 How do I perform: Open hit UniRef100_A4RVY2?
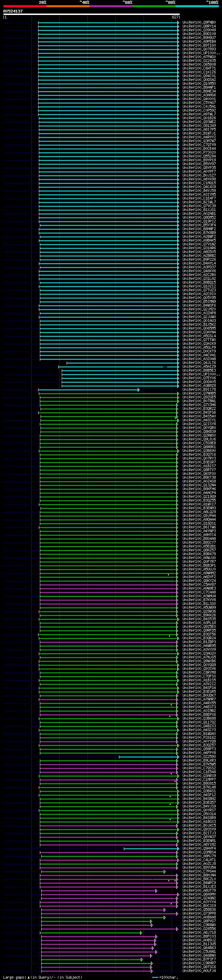[x=199, y=137]
